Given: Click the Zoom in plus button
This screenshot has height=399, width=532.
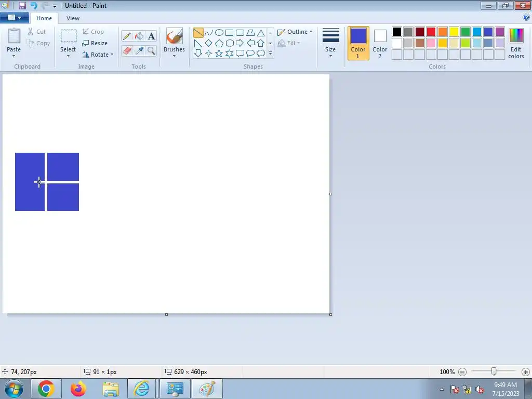Looking at the screenshot, I should 526,372.
